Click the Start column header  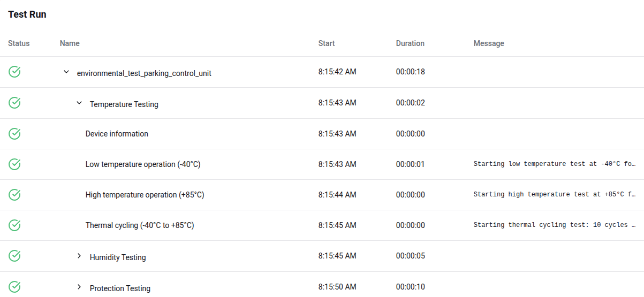pos(327,43)
